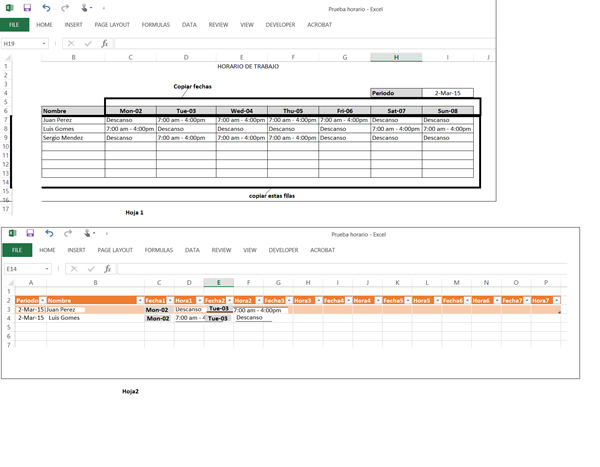Click the insert function fx icon in the lower window
The image size is (600, 467).
108,269
